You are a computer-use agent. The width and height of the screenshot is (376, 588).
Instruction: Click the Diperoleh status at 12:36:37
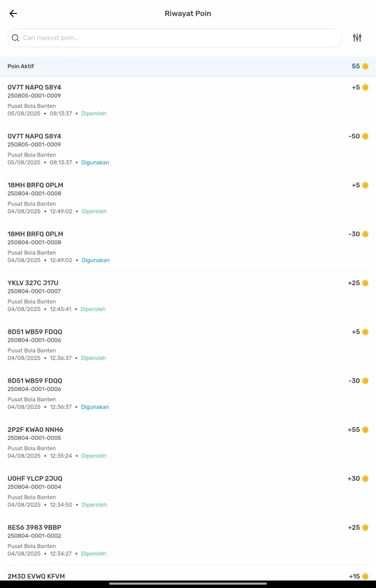93,358
